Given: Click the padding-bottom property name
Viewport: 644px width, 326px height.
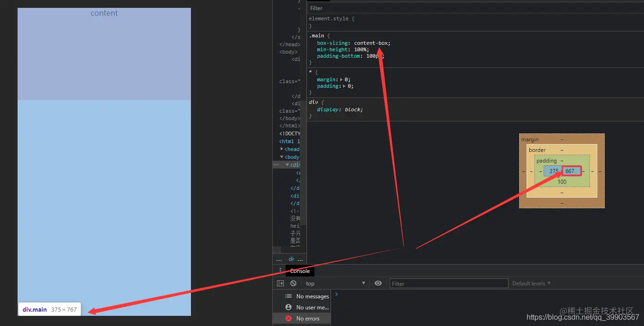Looking at the screenshot, I should [x=338, y=56].
